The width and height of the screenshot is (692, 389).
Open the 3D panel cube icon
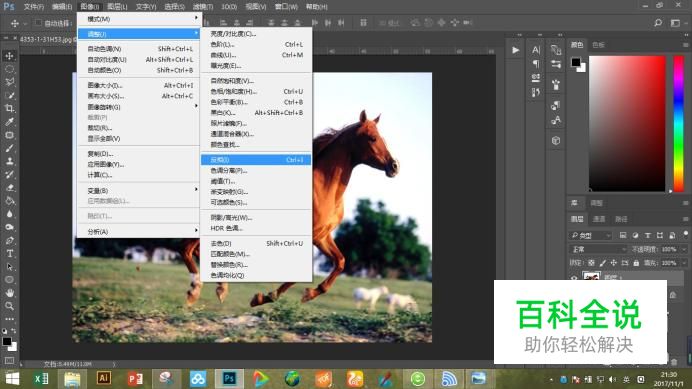(x=556, y=140)
